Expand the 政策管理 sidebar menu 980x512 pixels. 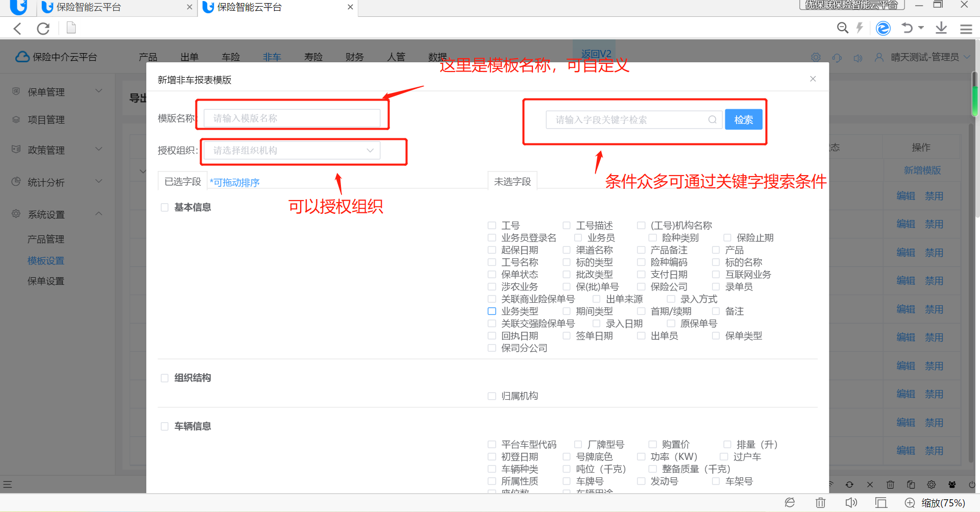point(99,149)
